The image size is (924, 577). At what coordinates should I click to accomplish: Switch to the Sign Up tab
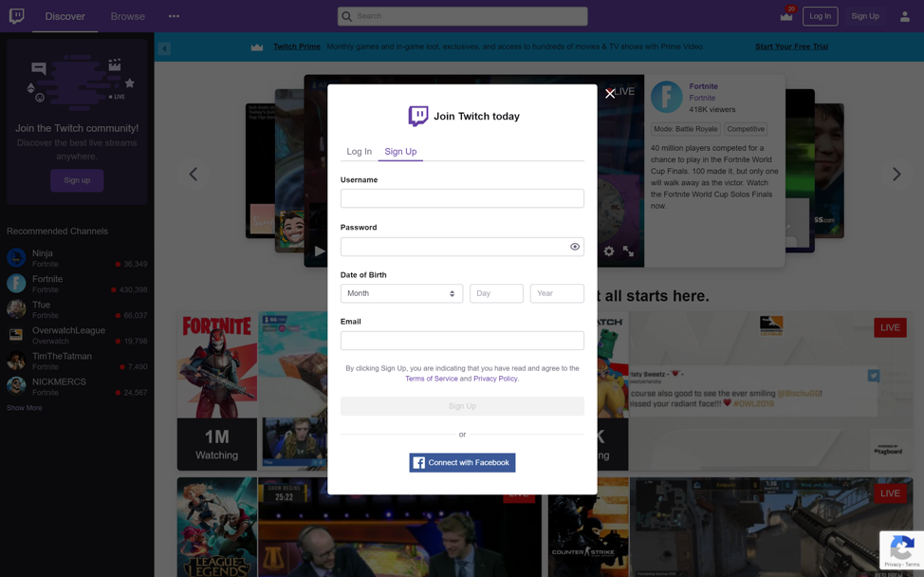tap(400, 152)
